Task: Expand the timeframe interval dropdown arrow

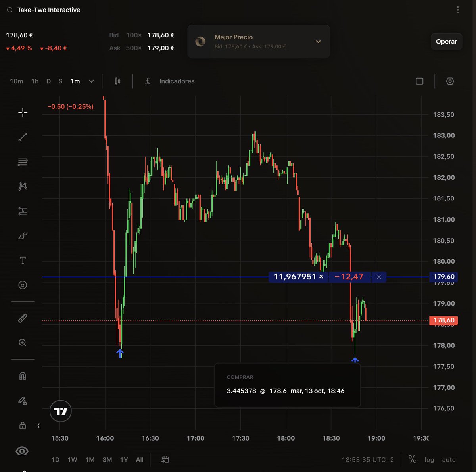Action: click(91, 81)
